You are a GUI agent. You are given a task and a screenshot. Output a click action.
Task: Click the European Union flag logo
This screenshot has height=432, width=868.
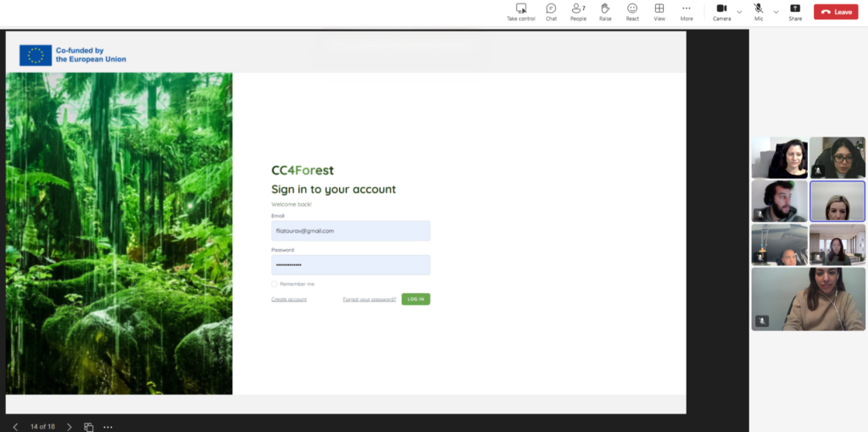tap(36, 55)
